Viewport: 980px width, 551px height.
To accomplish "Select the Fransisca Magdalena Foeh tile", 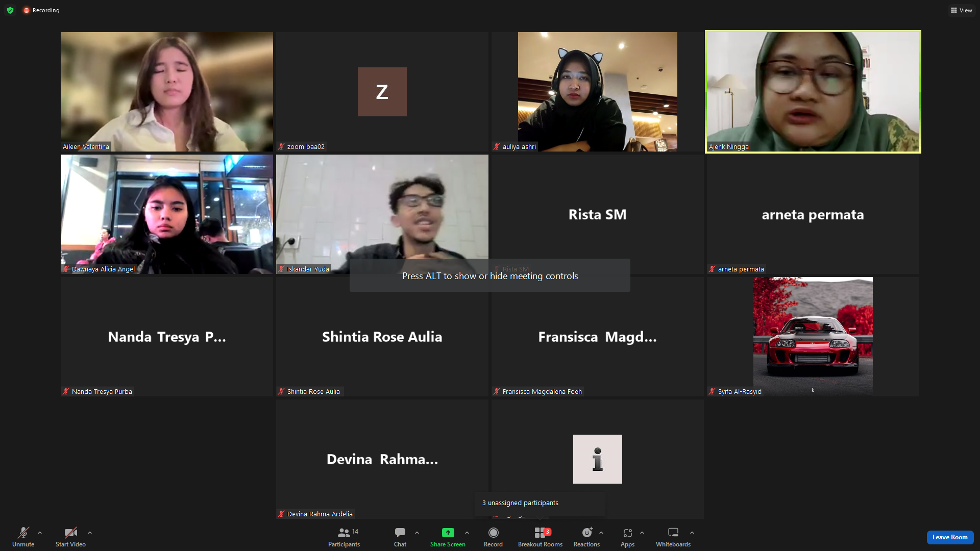I will coord(598,337).
